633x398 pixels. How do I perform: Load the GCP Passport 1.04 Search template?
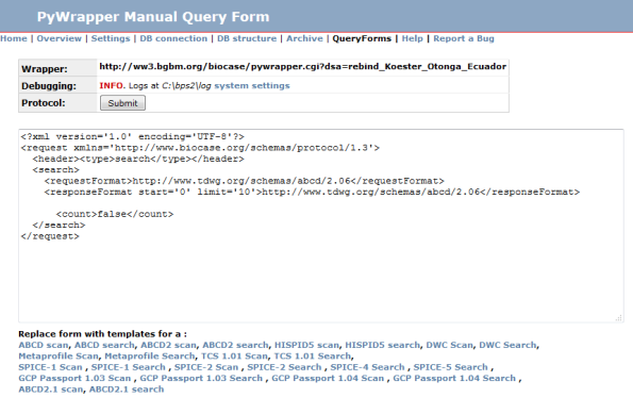pos(454,378)
